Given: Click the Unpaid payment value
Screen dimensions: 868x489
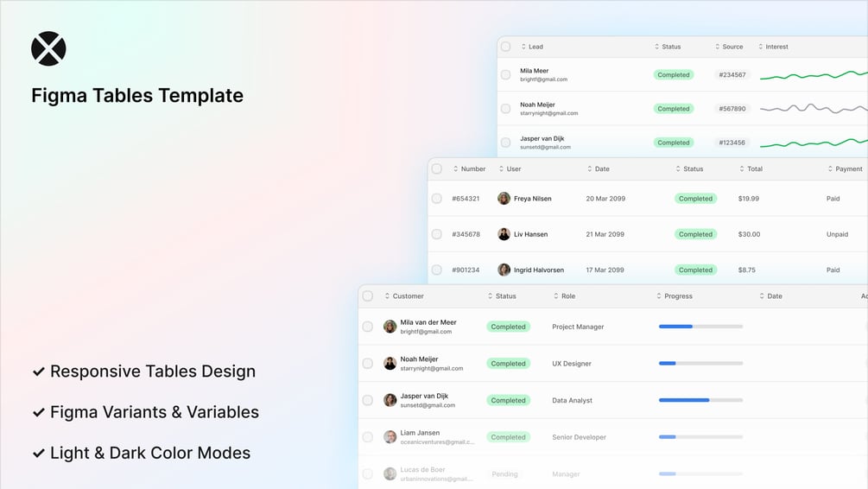Looking at the screenshot, I should 837,234.
